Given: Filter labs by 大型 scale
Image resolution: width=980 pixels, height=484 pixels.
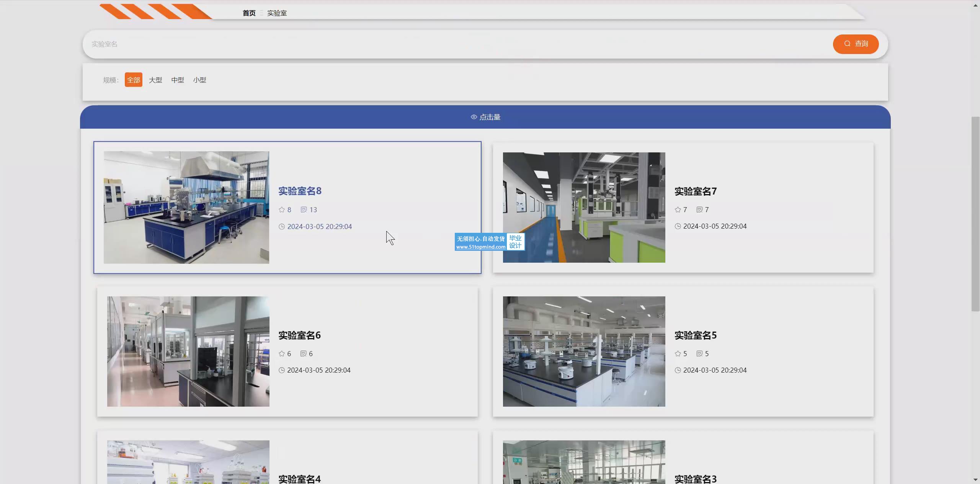Looking at the screenshot, I should point(155,80).
